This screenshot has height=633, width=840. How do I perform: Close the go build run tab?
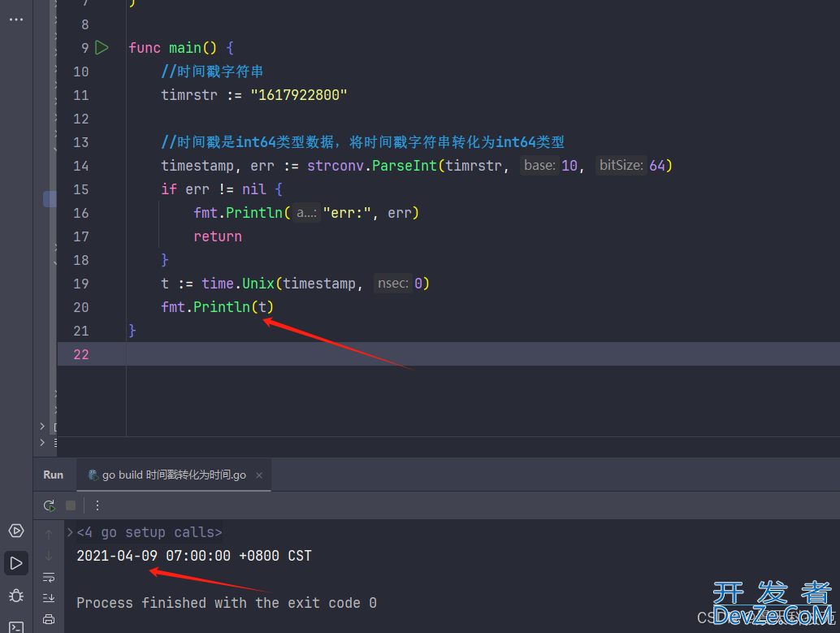259,475
